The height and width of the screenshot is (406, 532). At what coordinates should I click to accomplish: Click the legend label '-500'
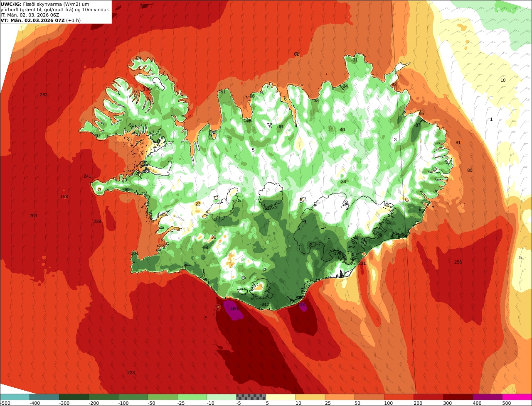tap(5, 403)
